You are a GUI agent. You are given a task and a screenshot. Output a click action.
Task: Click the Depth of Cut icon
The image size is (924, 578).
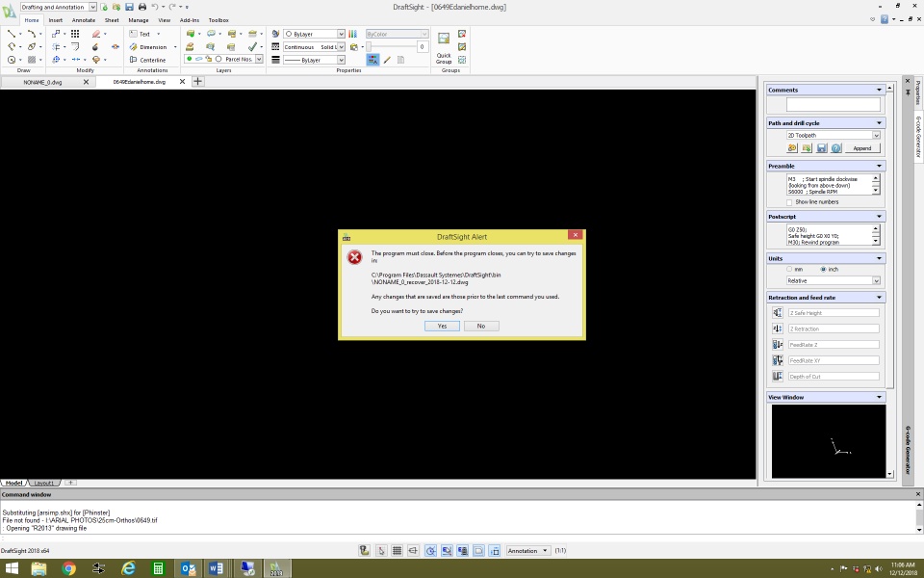[778, 377]
